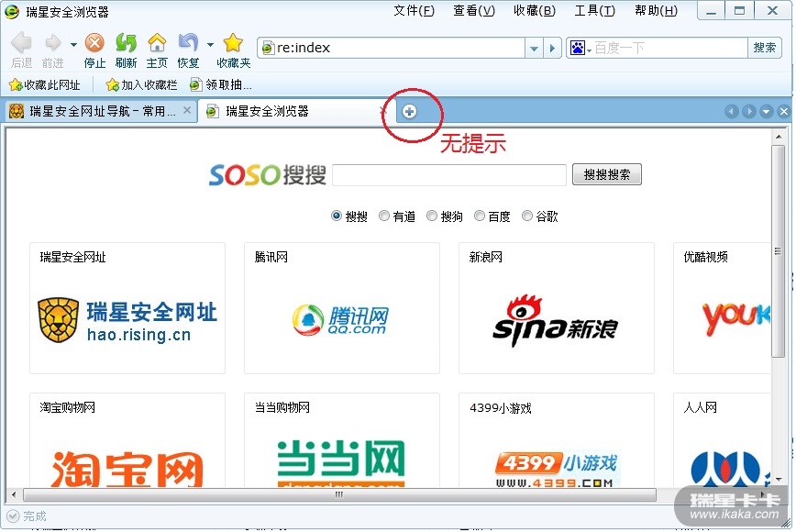796x532 pixels.
Task: Click the 百度一下 search input box
Action: click(669, 49)
